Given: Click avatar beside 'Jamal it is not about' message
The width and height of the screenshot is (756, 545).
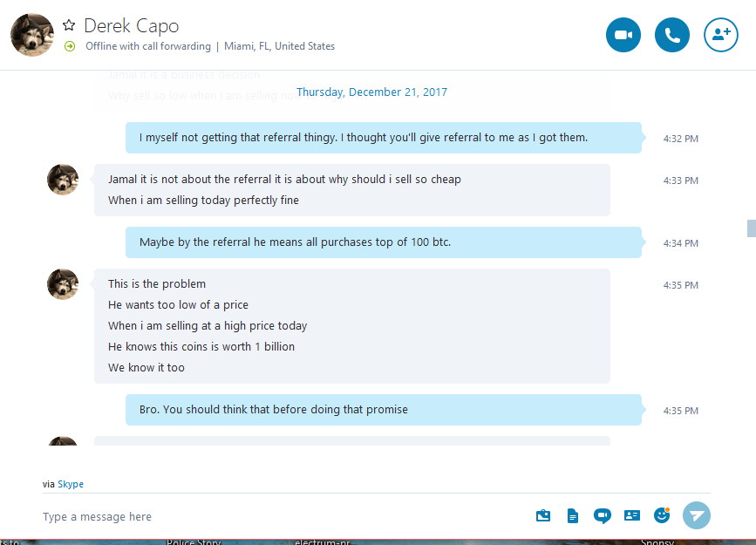Looking at the screenshot, I should (63, 180).
